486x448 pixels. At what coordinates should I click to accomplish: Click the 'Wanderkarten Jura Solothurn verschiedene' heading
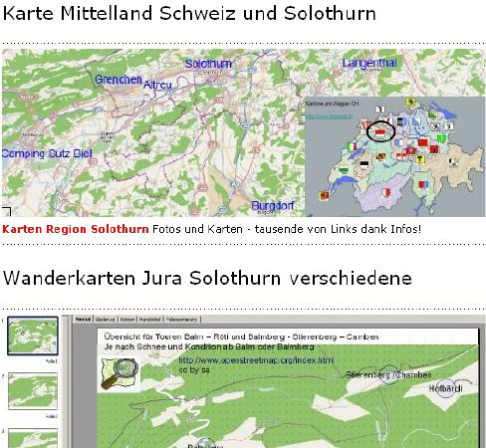207,278
